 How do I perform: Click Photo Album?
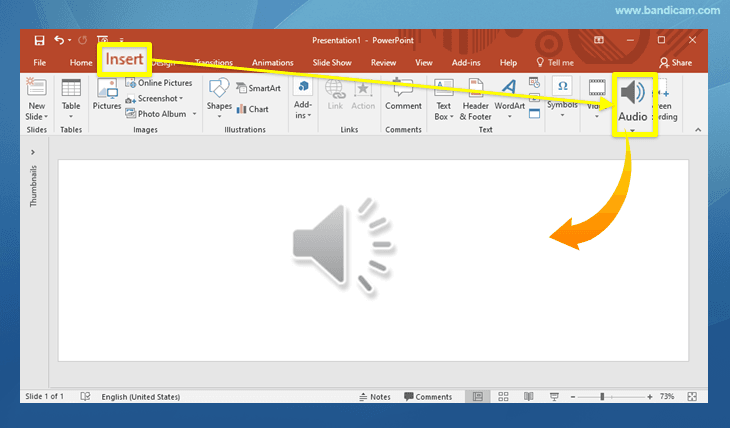156,114
